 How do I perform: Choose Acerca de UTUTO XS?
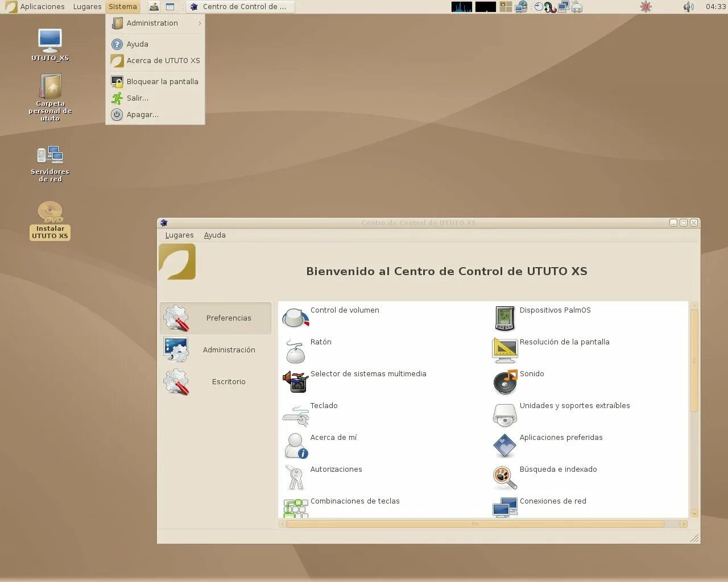click(156, 61)
